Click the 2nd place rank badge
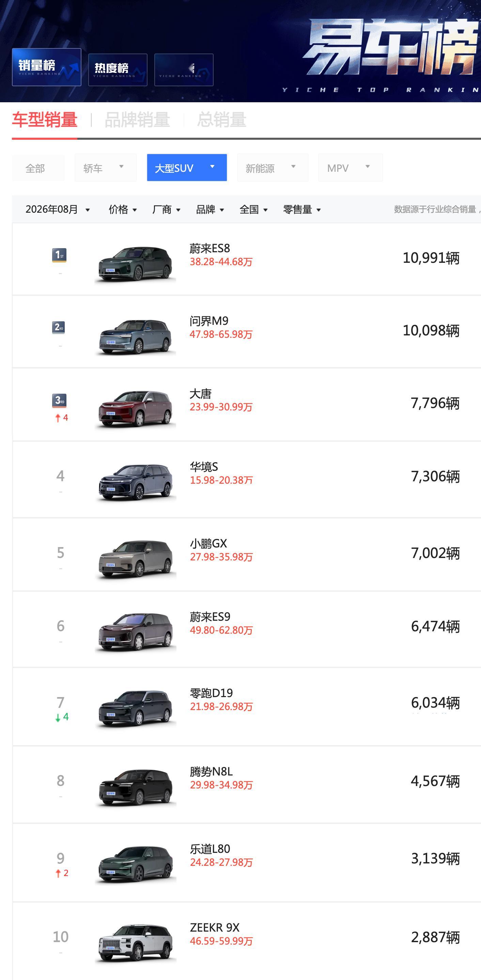This screenshot has height=980, width=481. click(x=59, y=327)
